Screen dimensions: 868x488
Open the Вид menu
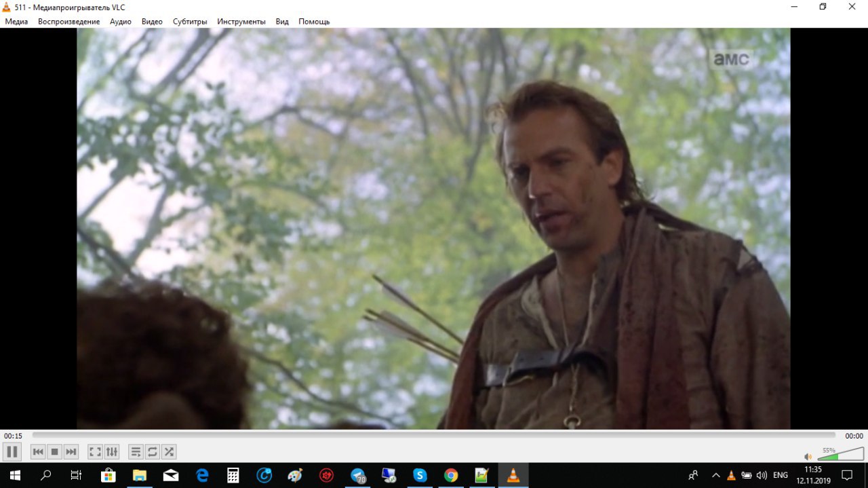(x=282, y=21)
